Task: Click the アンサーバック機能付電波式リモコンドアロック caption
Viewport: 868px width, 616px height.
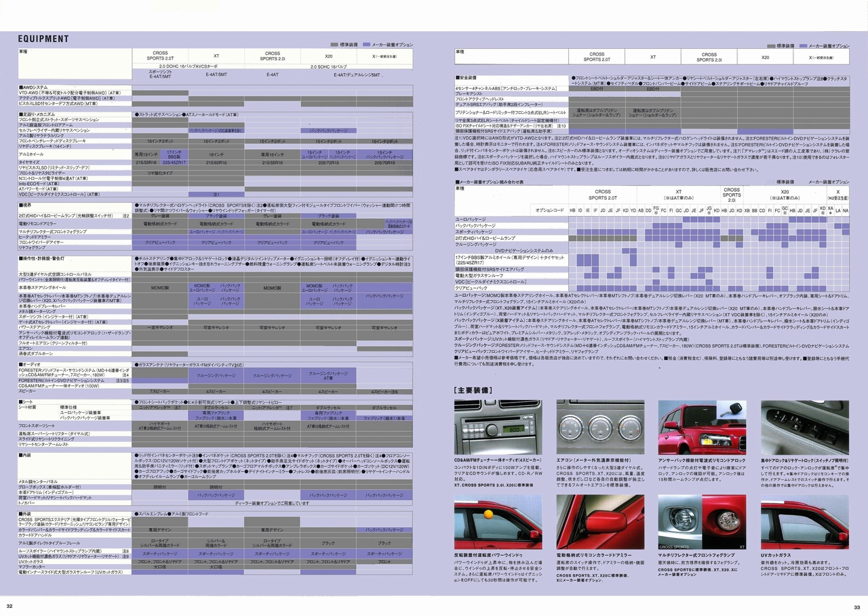Action: point(703,460)
